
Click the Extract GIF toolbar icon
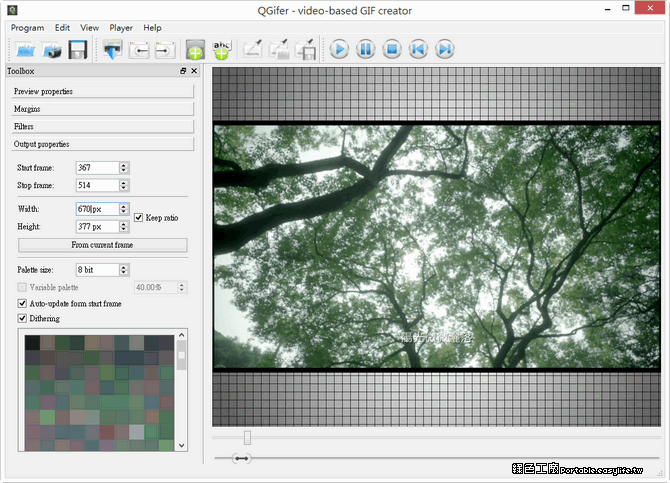(113, 50)
